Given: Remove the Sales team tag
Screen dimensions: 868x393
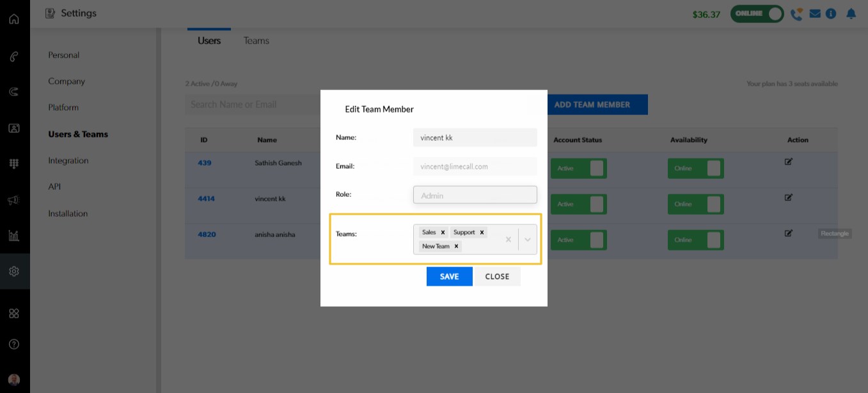Looking at the screenshot, I should (x=443, y=233).
